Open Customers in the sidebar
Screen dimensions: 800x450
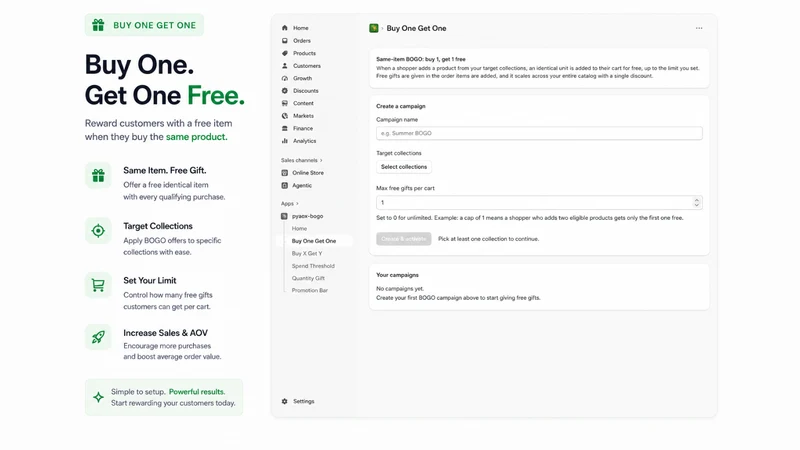307,66
